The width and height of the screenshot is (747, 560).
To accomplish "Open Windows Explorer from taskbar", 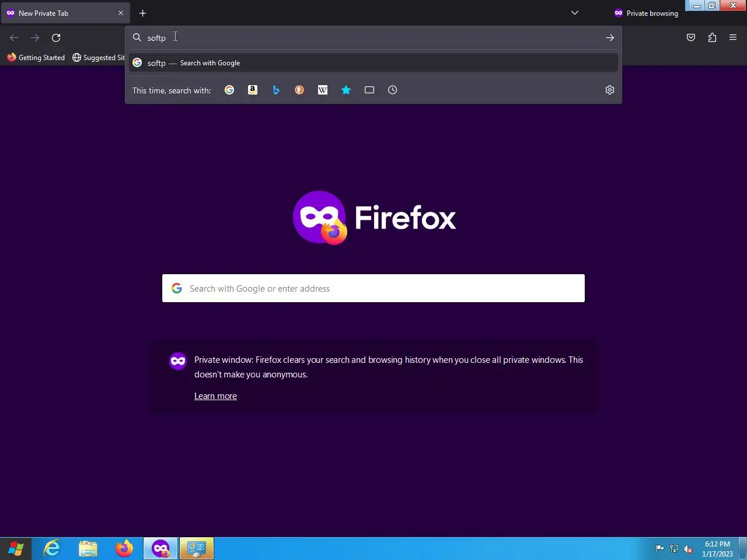I will coord(88,549).
